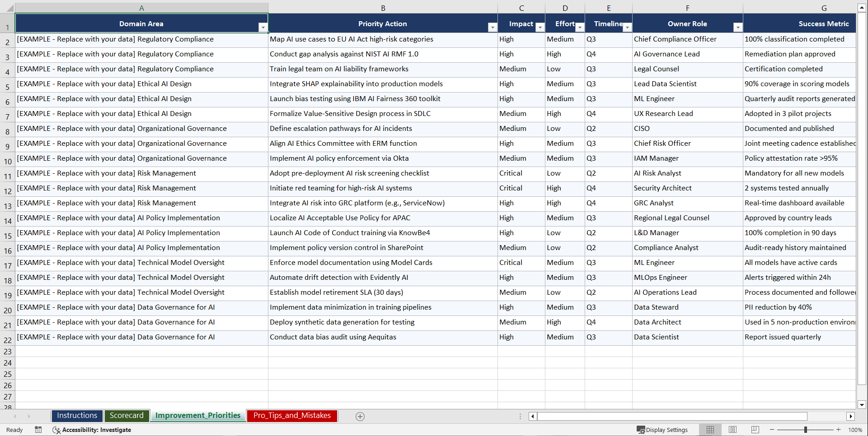The height and width of the screenshot is (436, 868).
Task: Zoom out using the minus icon
Action: [x=772, y=430]
